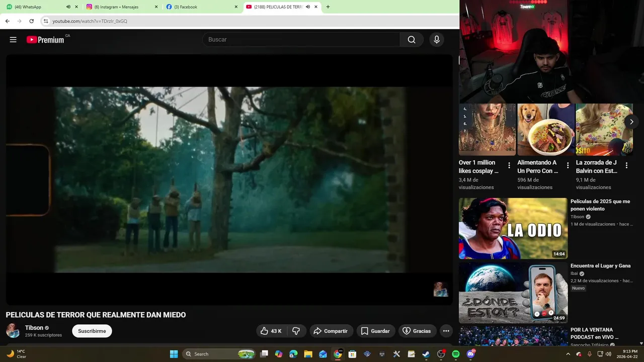Image resolution: width=644 pixels, height=362 pixels.
Task: Click the address bar URL
Action: (x=90, y=21)
